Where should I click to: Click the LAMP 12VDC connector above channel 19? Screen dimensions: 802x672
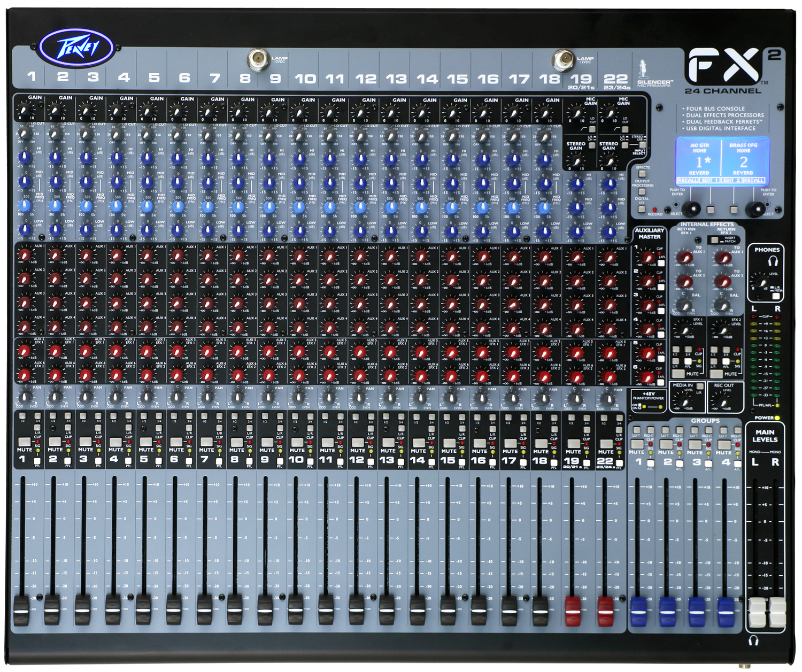coord(563,60)
